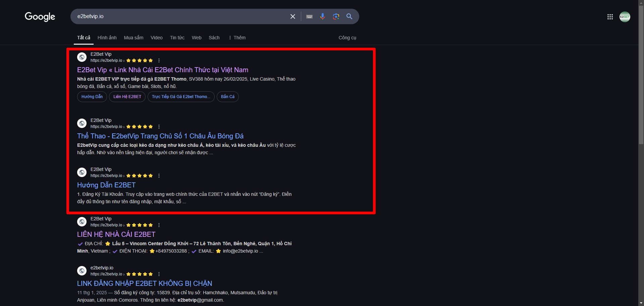Screen dimensions: 644x306
Task: Switch to the Web tab
Action: pyautogui.click(x=197, y=38)
